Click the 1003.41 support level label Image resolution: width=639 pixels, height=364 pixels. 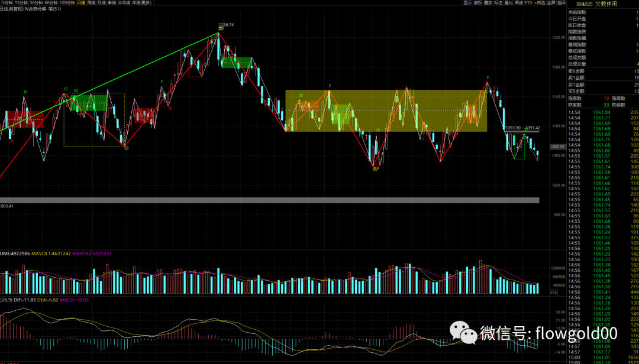coord(7,206)
